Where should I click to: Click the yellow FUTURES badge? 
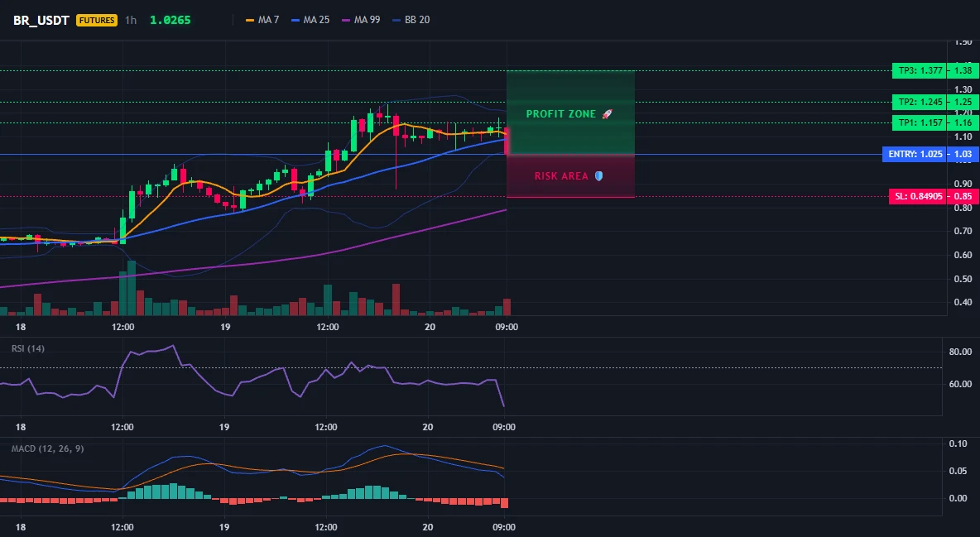coord(96,20)
